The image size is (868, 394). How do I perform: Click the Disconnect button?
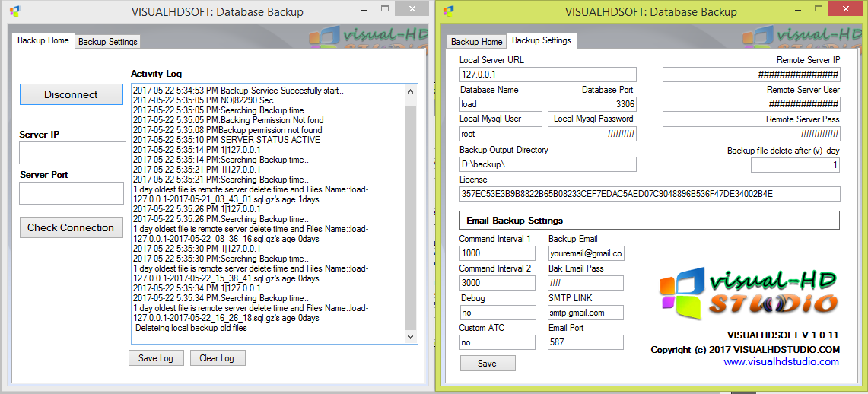click(x=72, y=94)
